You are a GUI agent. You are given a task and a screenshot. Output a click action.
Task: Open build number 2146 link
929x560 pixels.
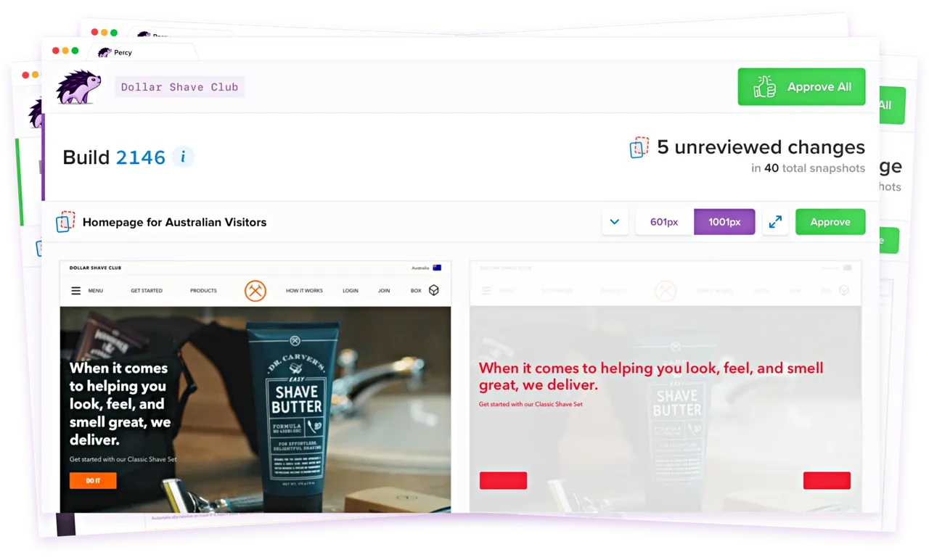pos(141,157)
